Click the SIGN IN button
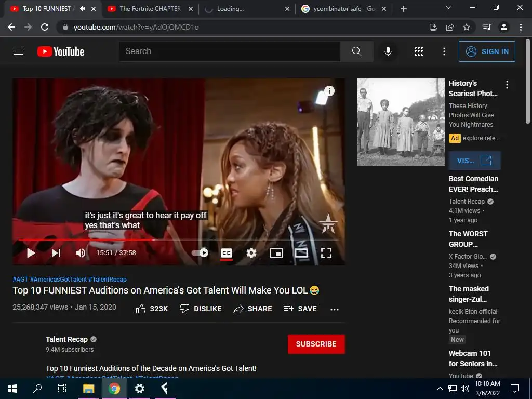This screenshot has width=532, height=399. (487, 51)
